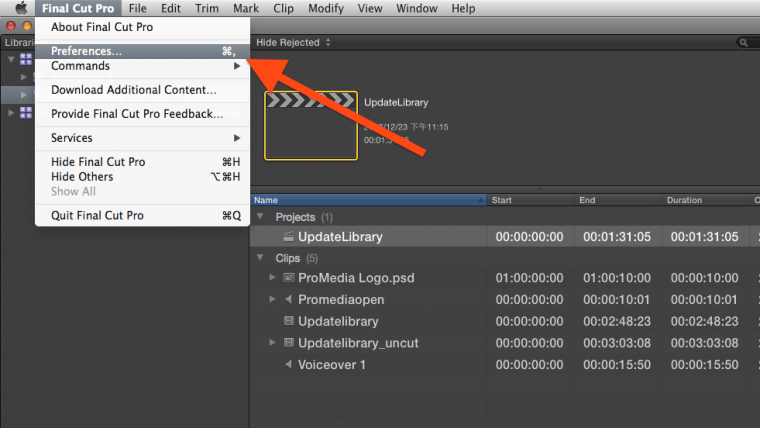Click Updatelibrary End 00:02:48:23

click(x=617, y=321)
